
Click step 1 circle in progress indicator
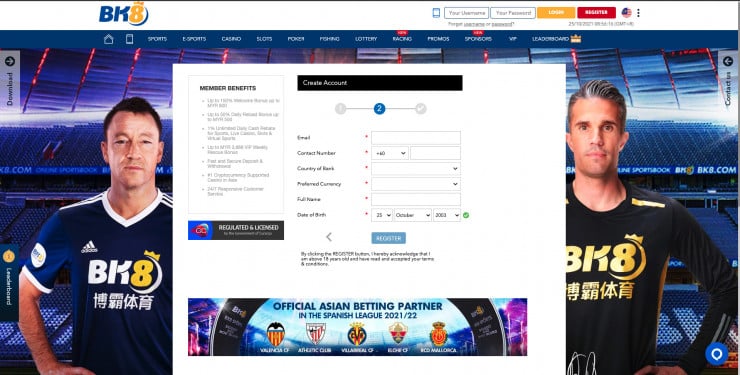pyautogui.click(x=341, y=109)
